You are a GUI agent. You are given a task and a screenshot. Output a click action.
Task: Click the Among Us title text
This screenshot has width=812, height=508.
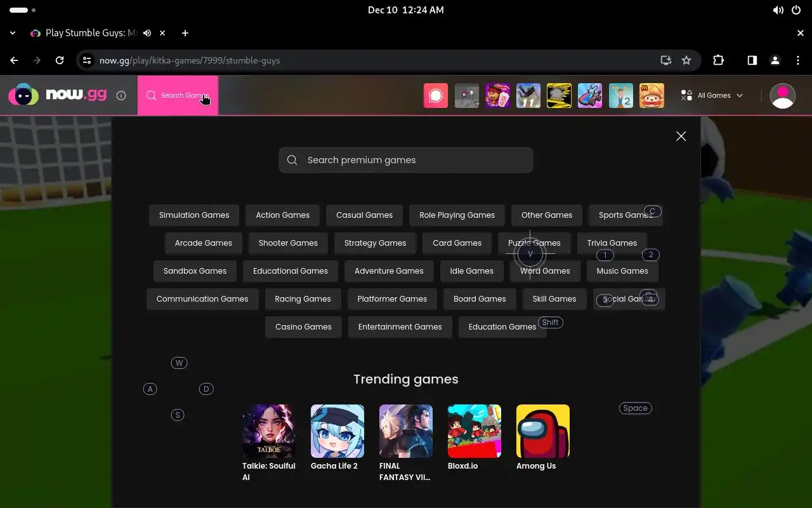(x=536, y=465)
